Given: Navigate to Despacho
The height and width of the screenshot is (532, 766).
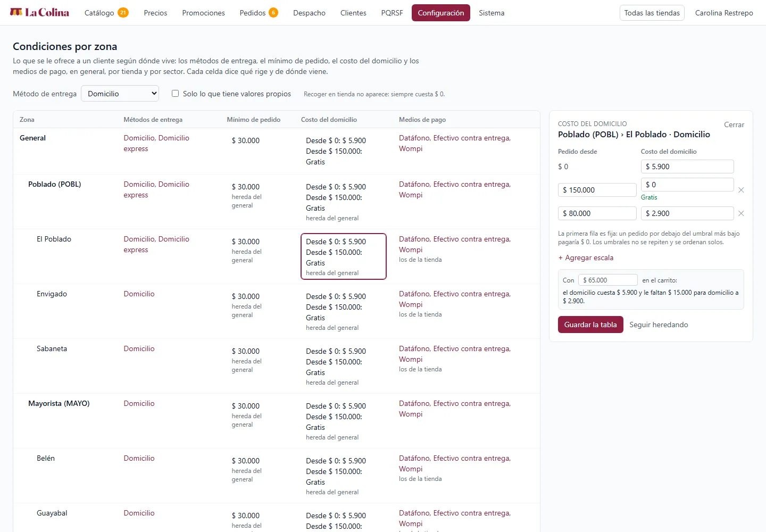Looking at the screenshot, I should 309,13.
